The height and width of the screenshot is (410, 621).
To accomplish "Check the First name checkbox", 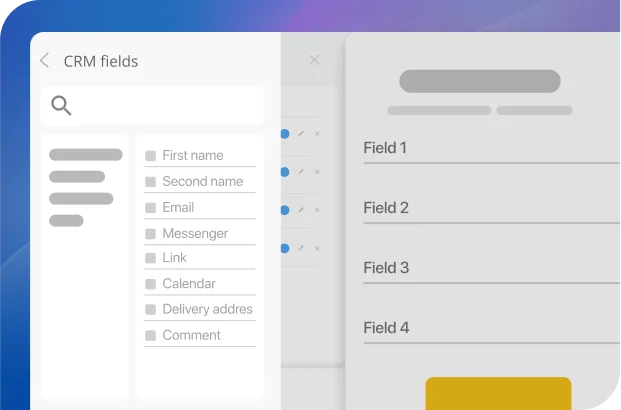I will coord(150,156).
